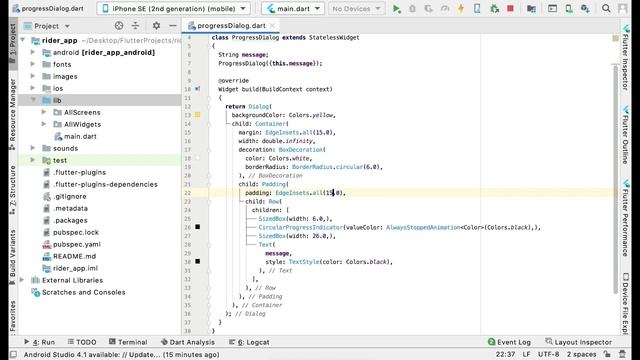Image resolution: width=640 pixels, height=360 pixels.
Task: Open Project panel settings gear
Action: pyautogui.click(x=156, y=26)
